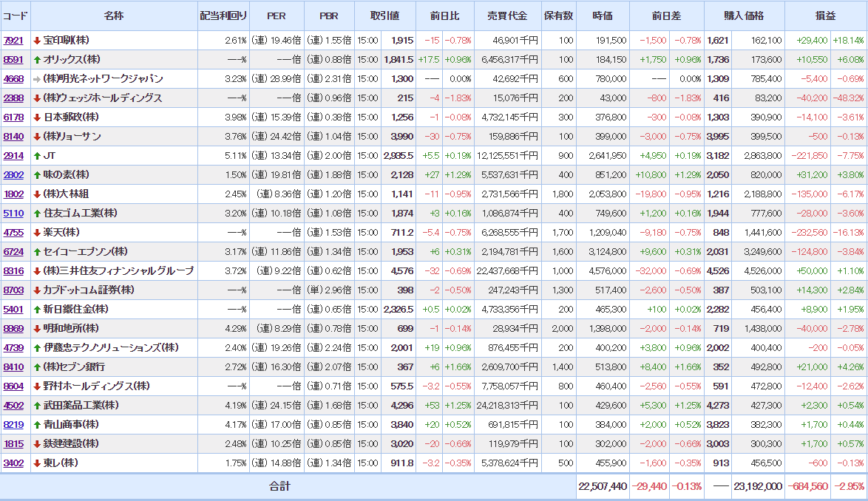
Task: Click the red down arrow beside 宝印刷(株)
Action: (x=37, y=41)
